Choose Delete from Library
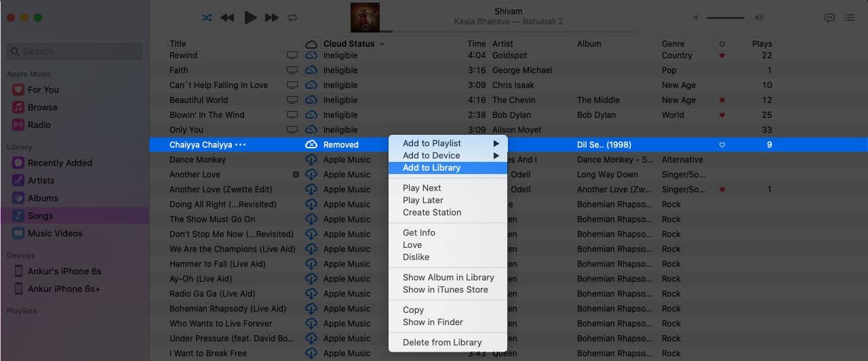 (x=448, y=342)
